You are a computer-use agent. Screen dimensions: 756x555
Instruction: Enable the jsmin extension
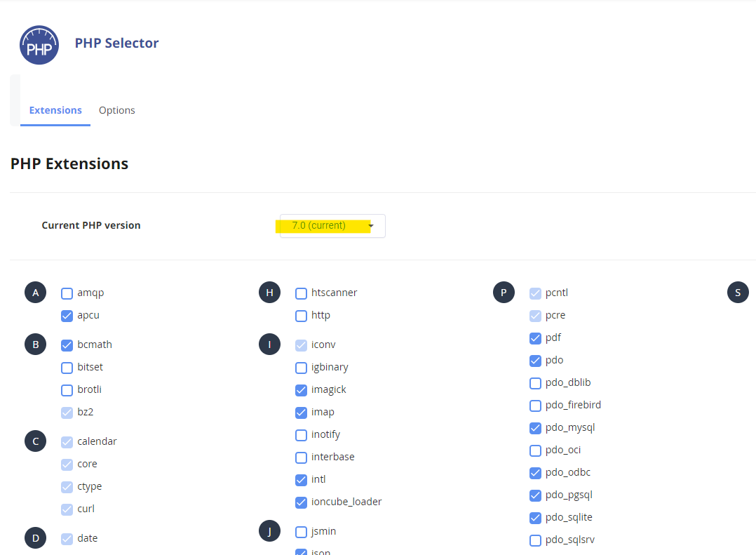pyautogui.click(x=302, y=532)
